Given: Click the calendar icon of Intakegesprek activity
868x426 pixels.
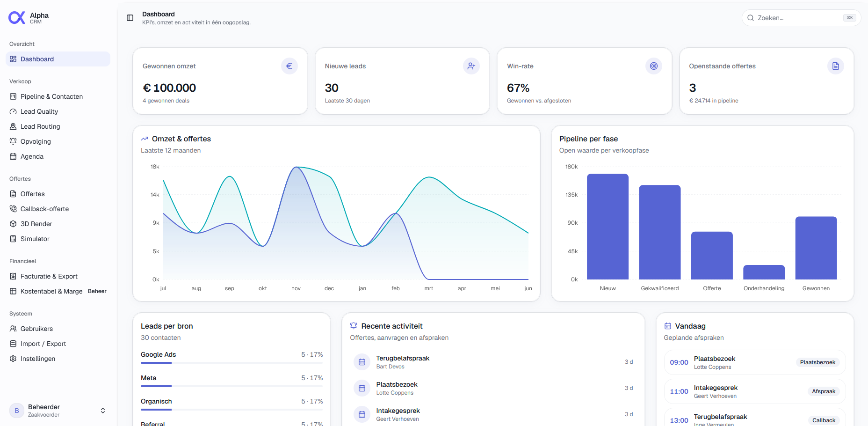Looking at the screenshot, I should point(362,414).
